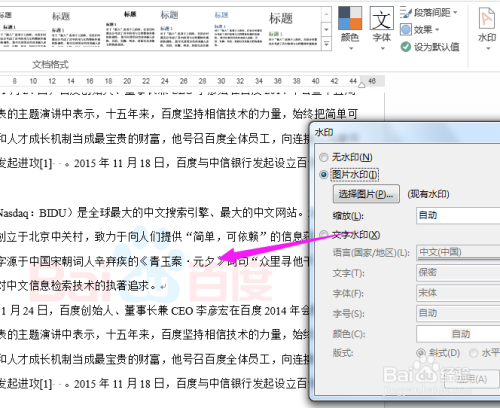
Task: Click the 水印 ribbon dropdown arrow
Action: coord(488,49)
